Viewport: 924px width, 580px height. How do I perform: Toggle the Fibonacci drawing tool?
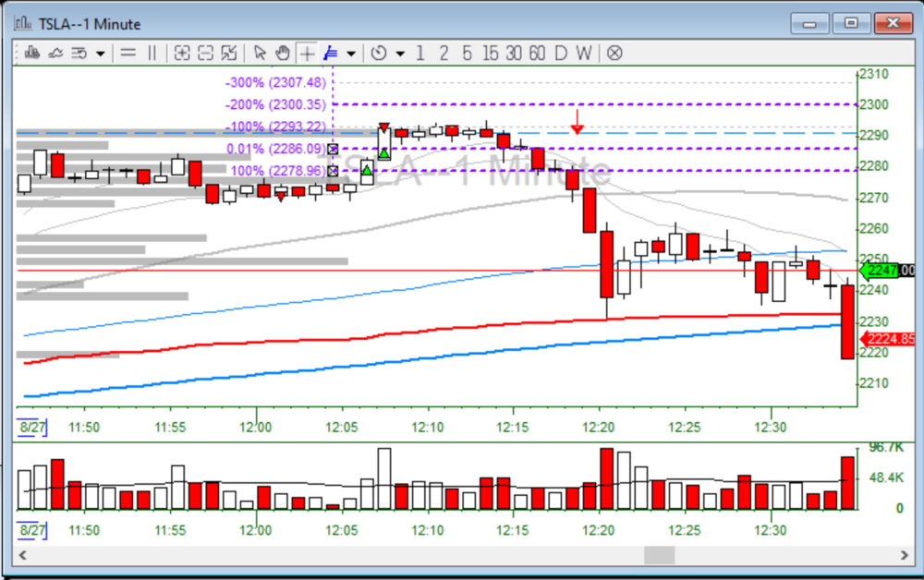331,53
